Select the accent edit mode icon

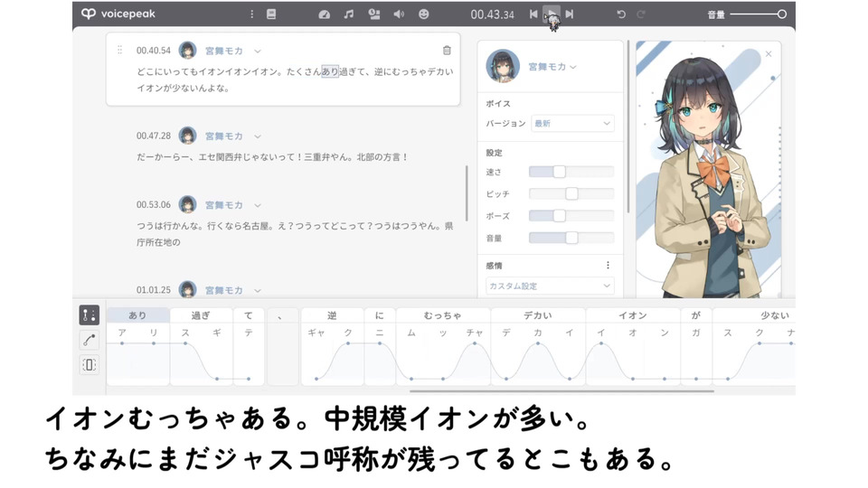(90, 315)
